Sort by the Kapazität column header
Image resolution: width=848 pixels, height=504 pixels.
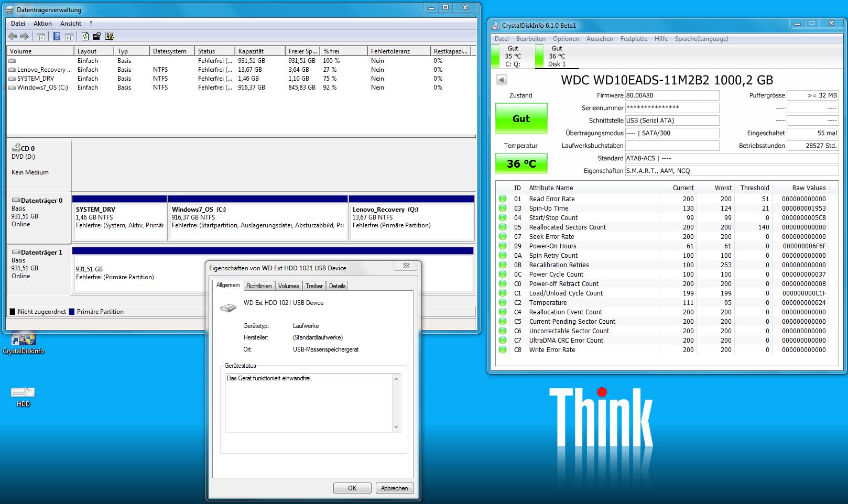[x=260, y=51]
